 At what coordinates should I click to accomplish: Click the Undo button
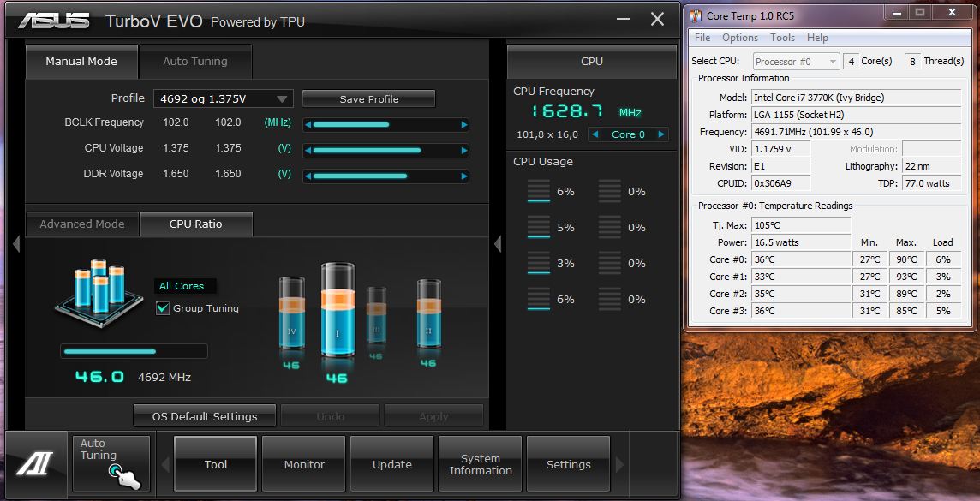[330, 416]
